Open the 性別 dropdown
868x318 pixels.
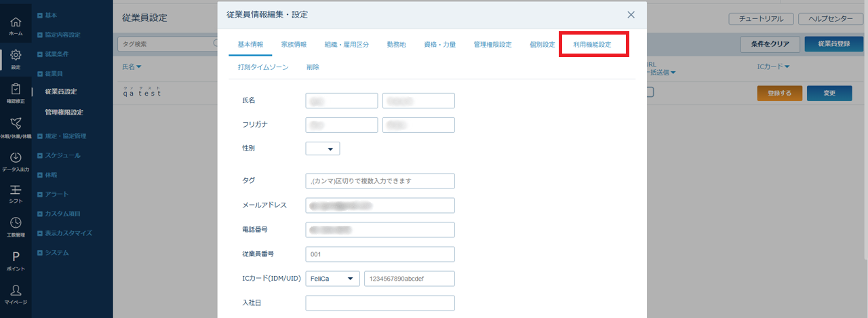[x=323, y=148]
